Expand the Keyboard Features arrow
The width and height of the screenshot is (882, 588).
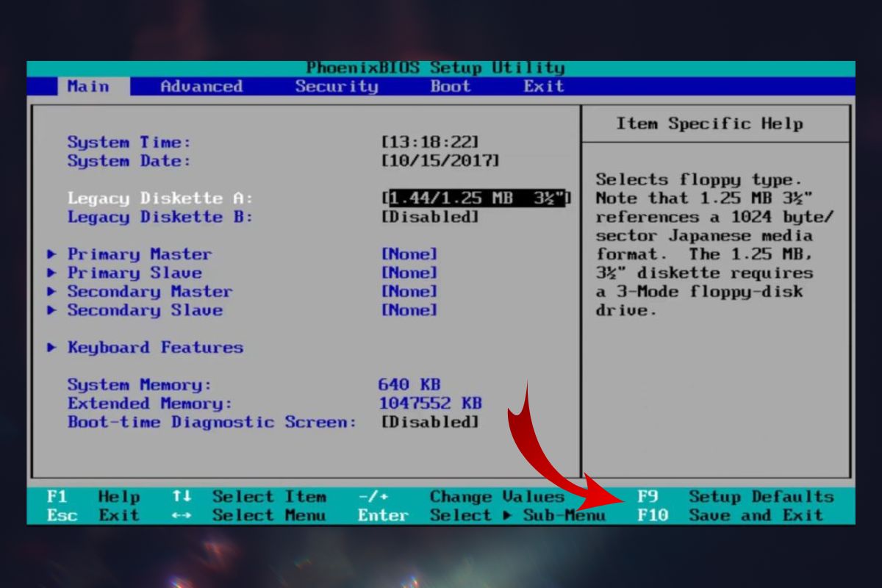click(x=51, y=348)
